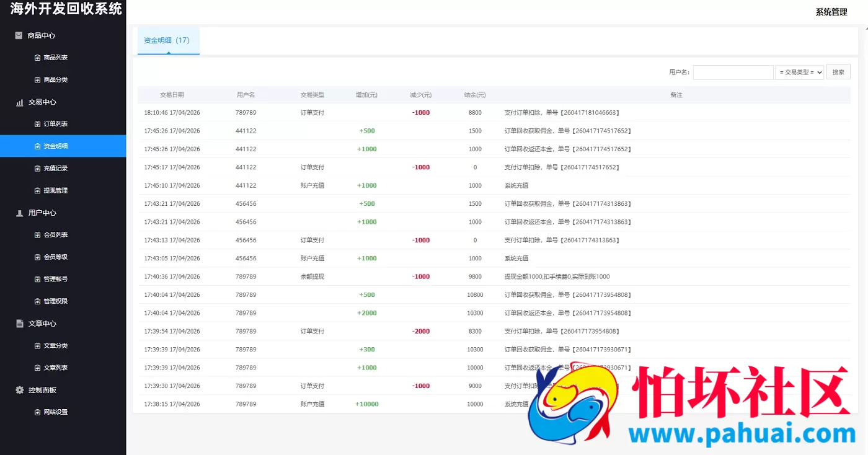
Task: Click the 海外开发回收系统 title
Action: click(x=66, y=9)
